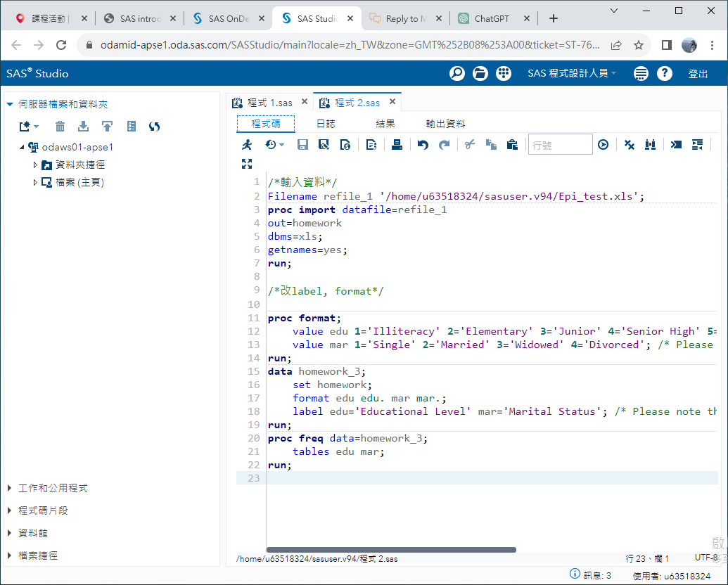This screenshot has height=585, width=728.
Task: Click the save program disk icon
Action: pyautogui.click(x=303, y=145)
